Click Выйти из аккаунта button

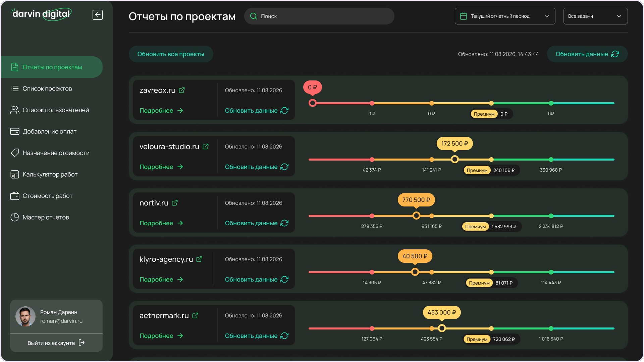click(56, 343)
